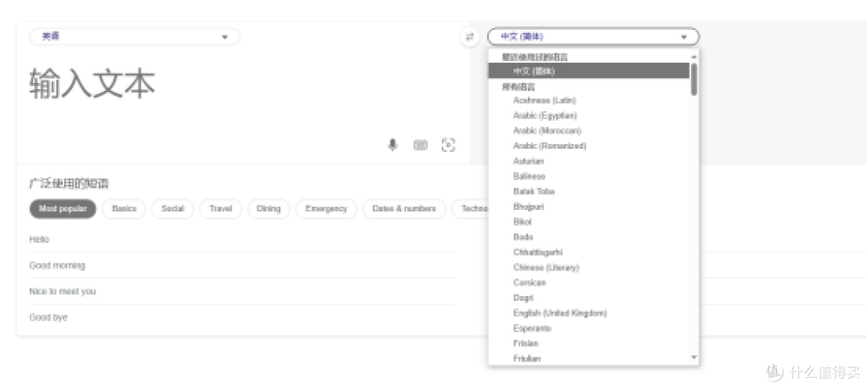868x390 pixels.
Task: Select English (United Kingdom) language
Action: pyautogui.click(x=559, y=313)
